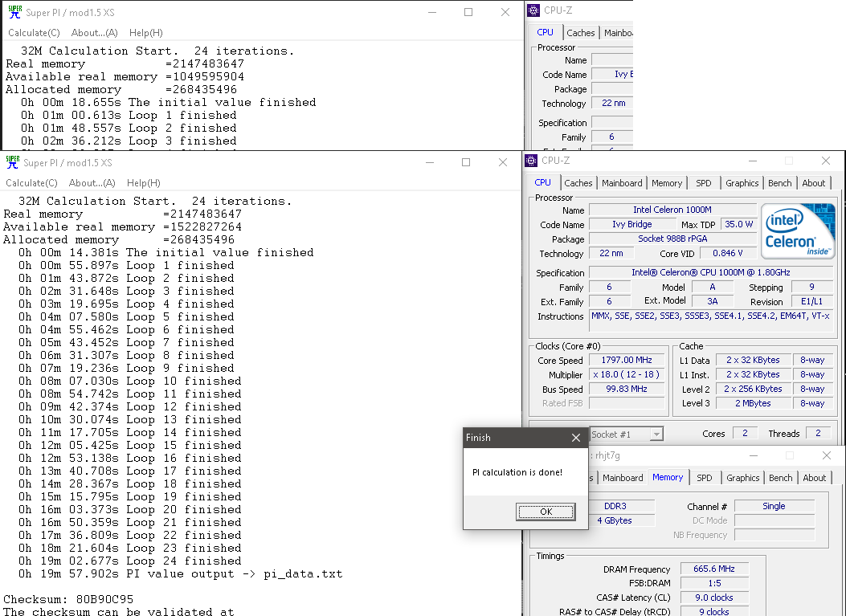Viewport: 846px width, 616px height.
Task: Switch to Bench tab in bottom CPU-Z window
Action: click(780, 478)
